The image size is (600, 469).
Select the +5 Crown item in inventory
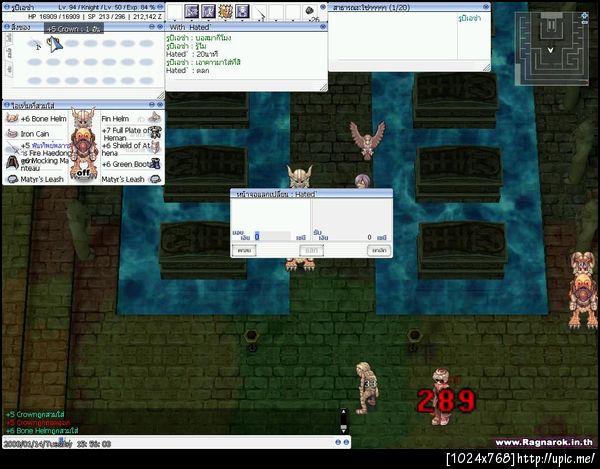pos(55,44)
